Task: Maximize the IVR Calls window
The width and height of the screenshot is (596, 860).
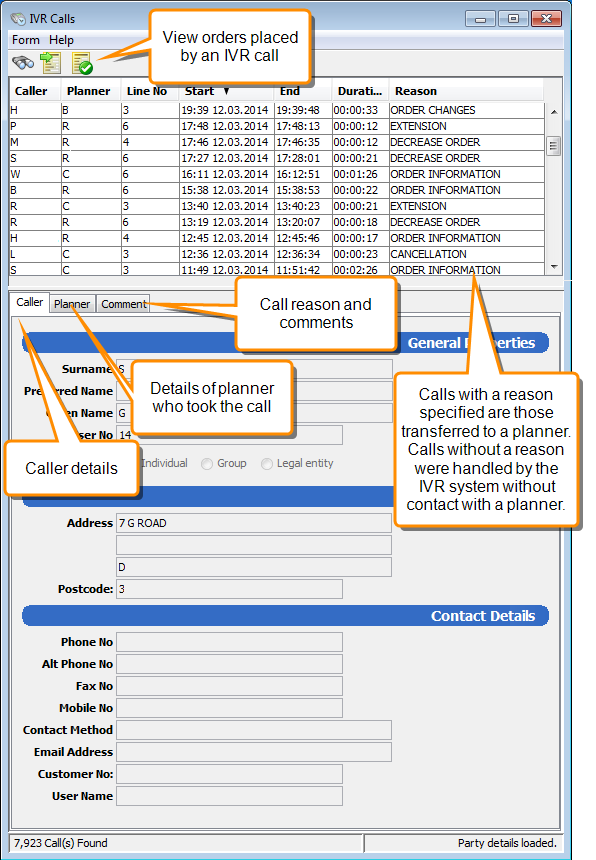Action: coord(513,19)
